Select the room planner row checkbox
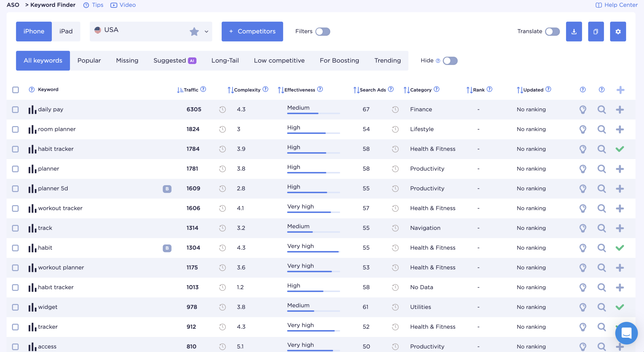 click(x=16, y=129)
